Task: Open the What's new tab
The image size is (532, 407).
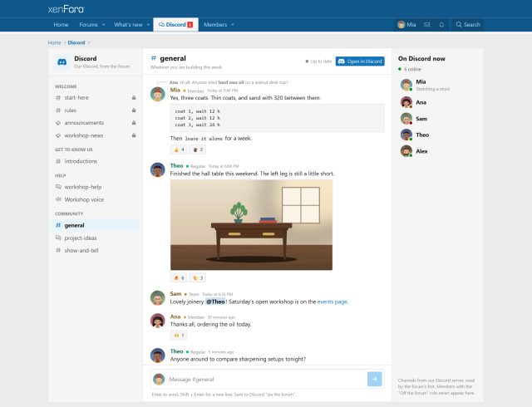Action: point(128,25)
